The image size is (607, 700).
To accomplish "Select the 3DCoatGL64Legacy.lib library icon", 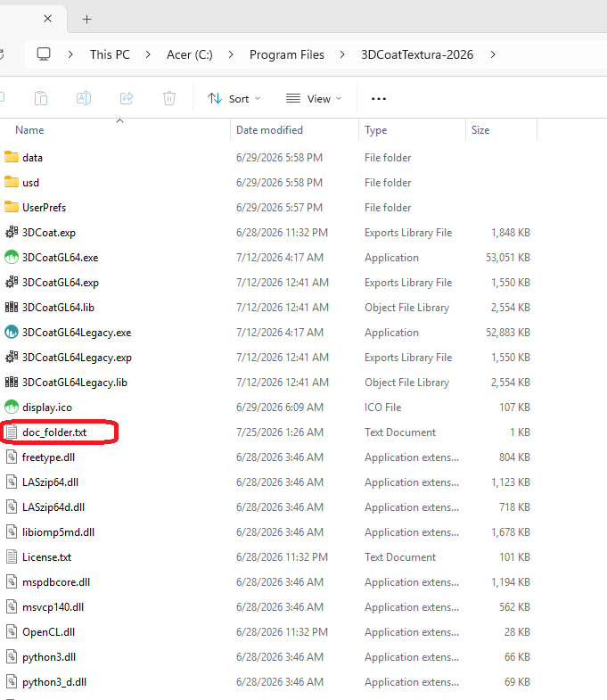I will coord(12,383).
